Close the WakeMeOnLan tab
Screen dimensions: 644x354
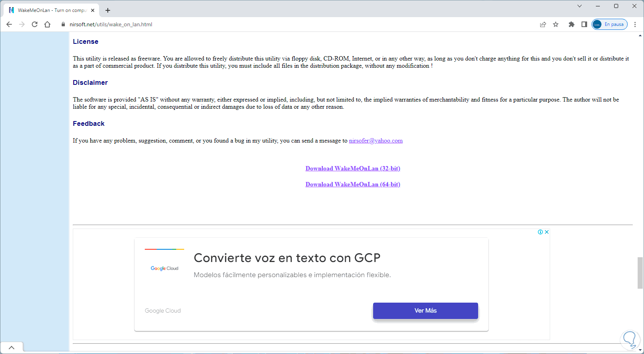[93, 10]
